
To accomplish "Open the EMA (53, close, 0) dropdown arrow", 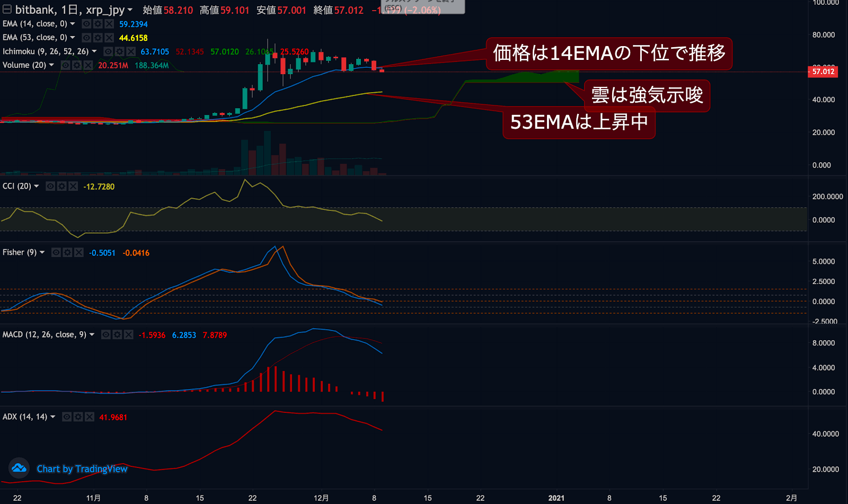I will click(73, 38).
